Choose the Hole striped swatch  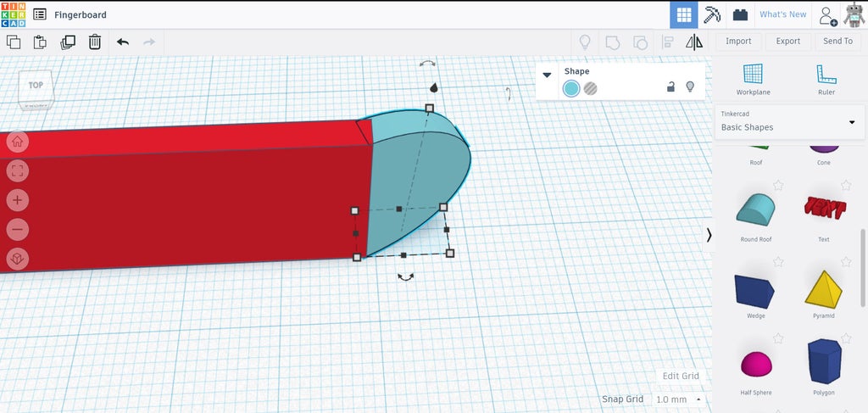[x=591, y=88]
